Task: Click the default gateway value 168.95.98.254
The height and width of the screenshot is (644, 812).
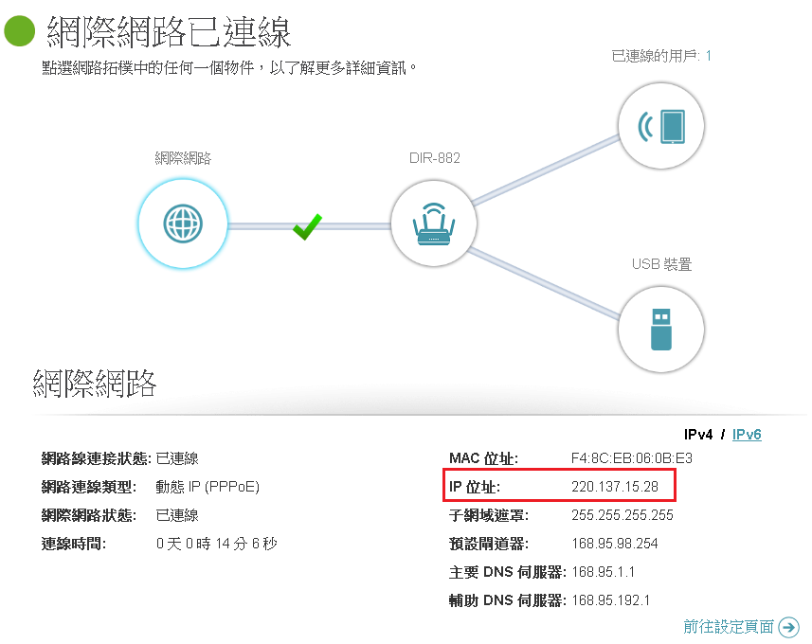Action: click(x=615, y=545)
